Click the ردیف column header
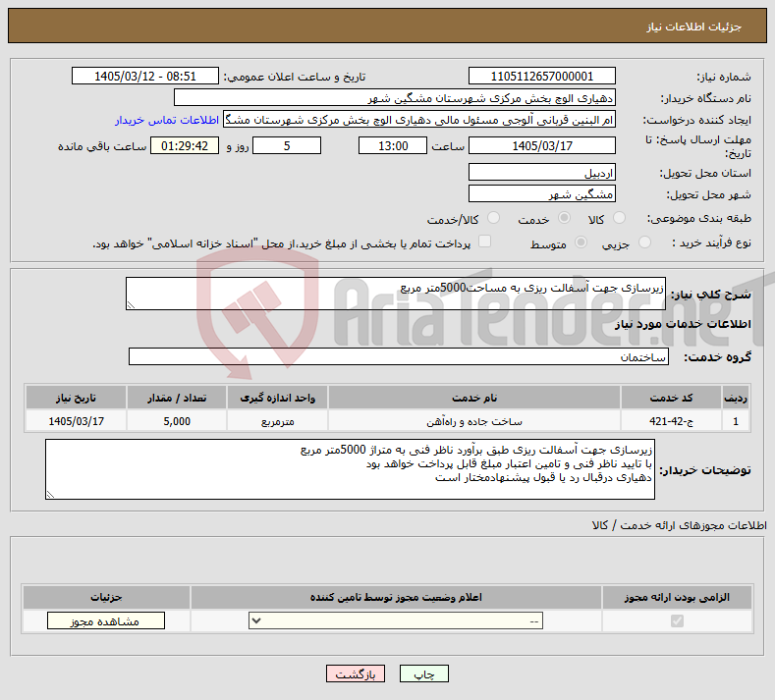Image resolution: width=775 pixels, height=700 pixels. tap(736, 398)
